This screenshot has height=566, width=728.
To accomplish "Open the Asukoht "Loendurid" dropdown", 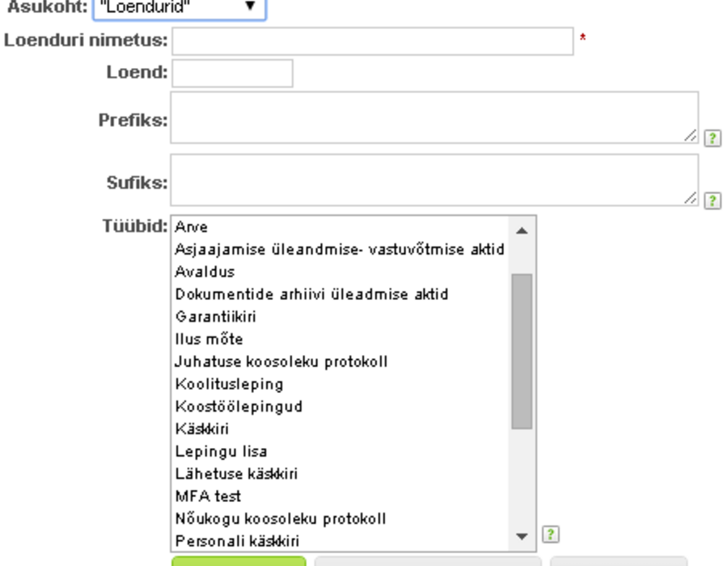I will pos(180,7).
